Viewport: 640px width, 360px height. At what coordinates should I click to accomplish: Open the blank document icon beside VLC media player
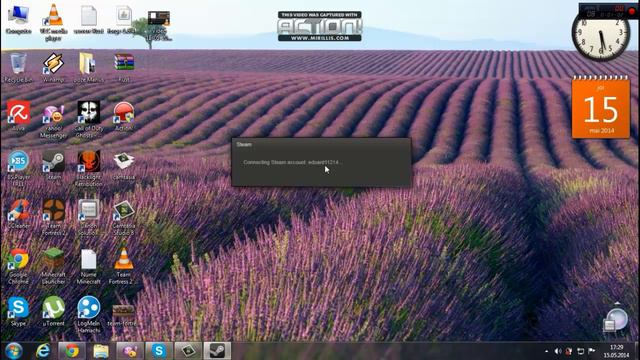[89, 20]
